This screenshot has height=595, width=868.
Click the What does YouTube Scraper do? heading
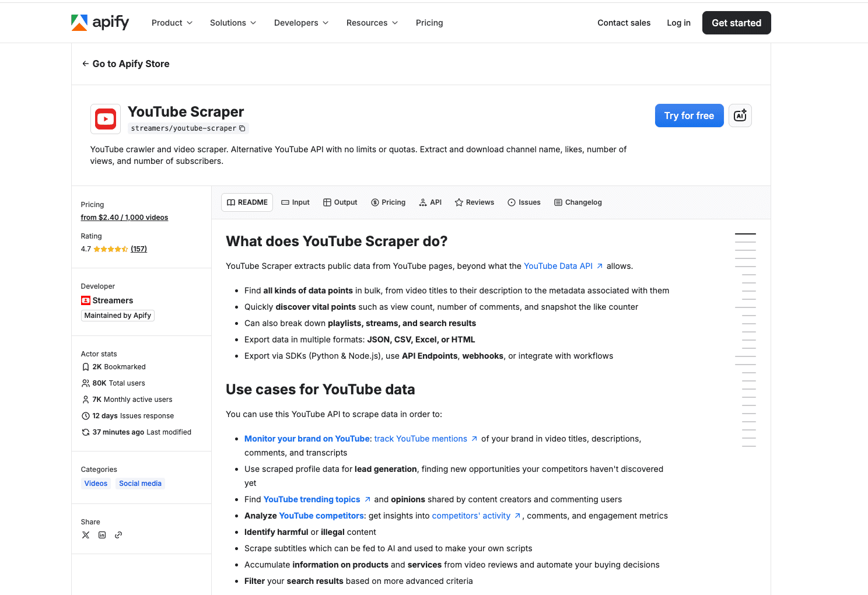(337, 242)
